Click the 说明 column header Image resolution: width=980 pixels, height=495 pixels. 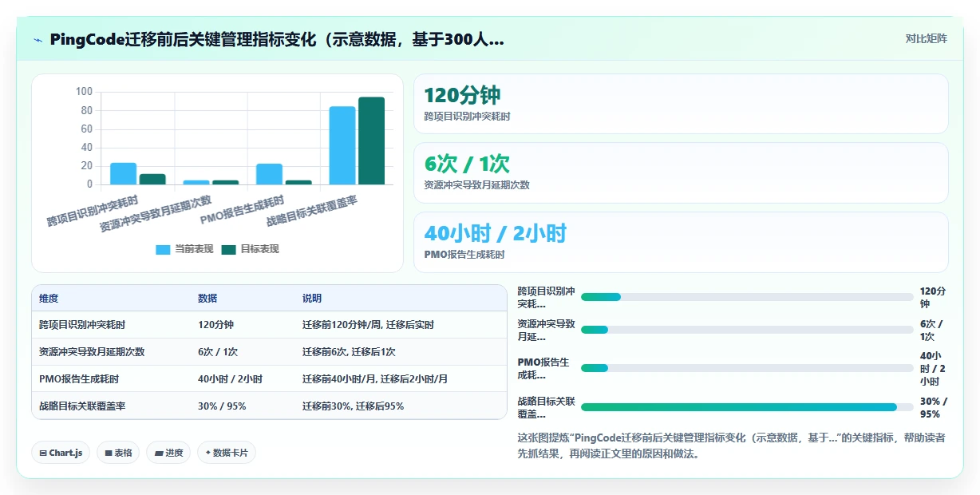tap(312, 299)
